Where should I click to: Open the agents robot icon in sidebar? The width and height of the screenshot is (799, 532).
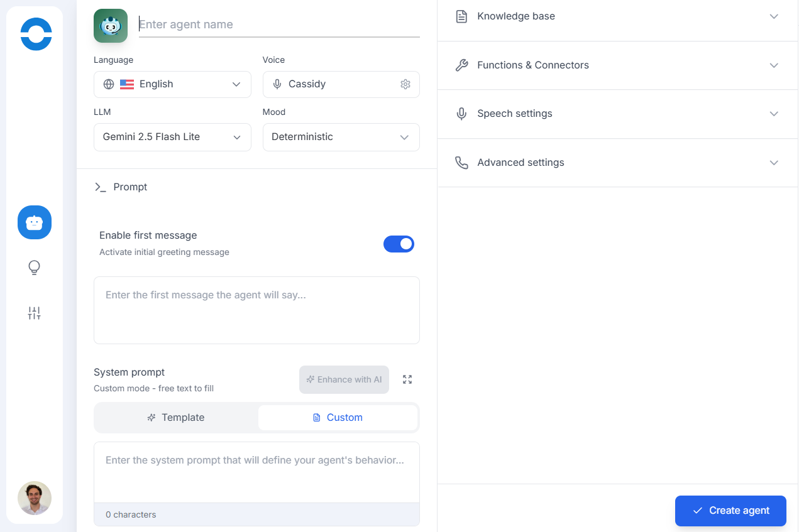coord(35,222)
